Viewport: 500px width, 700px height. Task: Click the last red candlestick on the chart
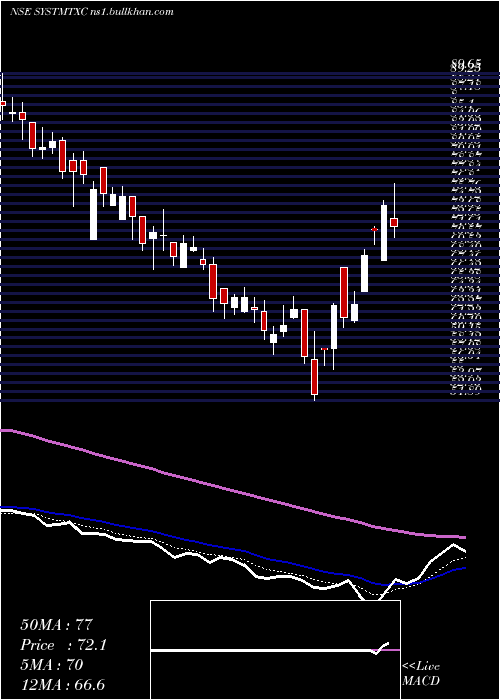pyautogui.click(x=394, y=222)
